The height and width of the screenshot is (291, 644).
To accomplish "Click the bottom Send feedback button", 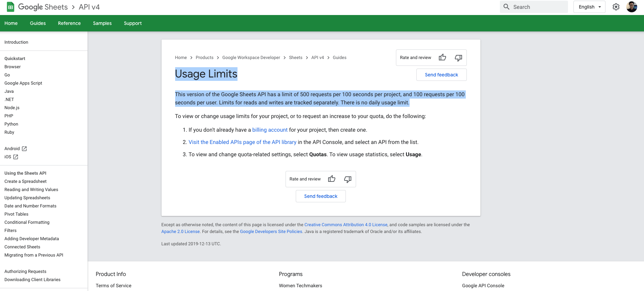I will (x=321, y=196).
